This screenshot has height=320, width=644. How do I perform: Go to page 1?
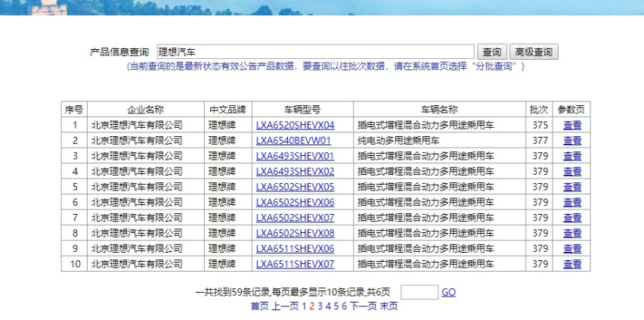tap(304, 306)
